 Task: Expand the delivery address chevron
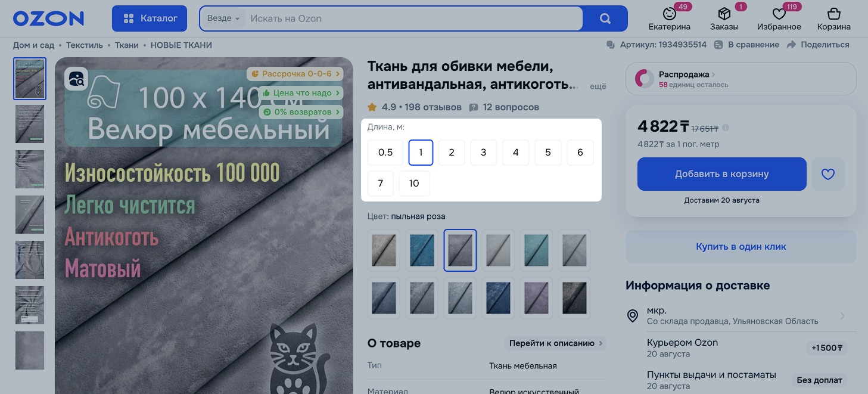[842, 315]
